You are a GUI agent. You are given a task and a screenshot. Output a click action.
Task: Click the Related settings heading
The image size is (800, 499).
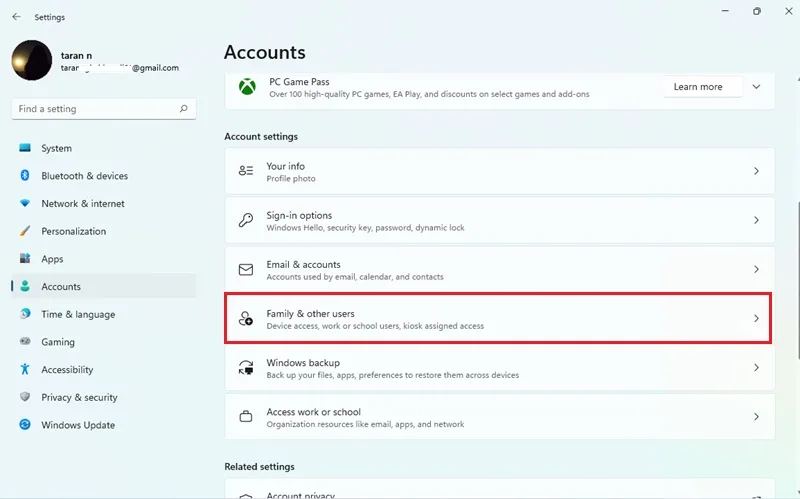click(x=259, y=466)
